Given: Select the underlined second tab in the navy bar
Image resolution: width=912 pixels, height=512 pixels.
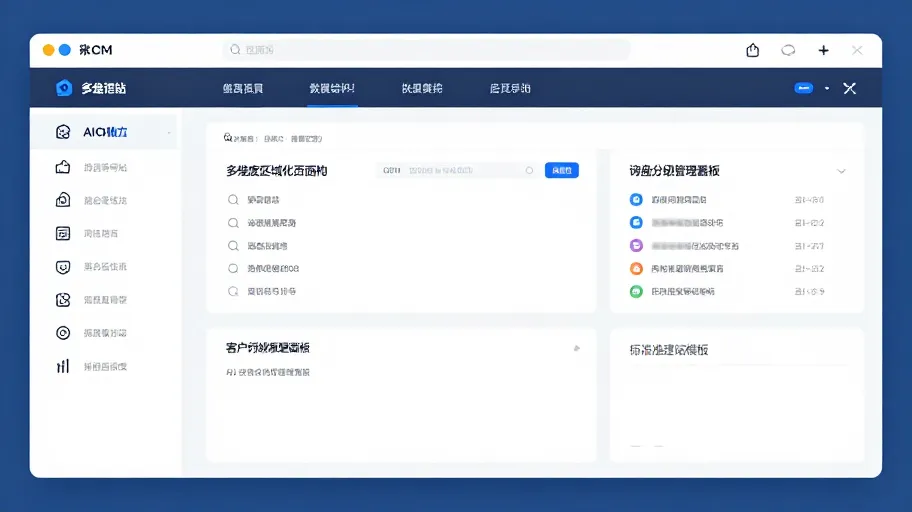Looking at the screenshot, I should [332, 88].
